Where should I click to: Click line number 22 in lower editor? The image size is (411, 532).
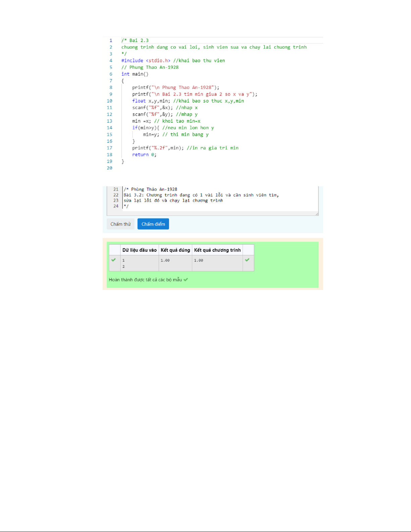[116, 195]
